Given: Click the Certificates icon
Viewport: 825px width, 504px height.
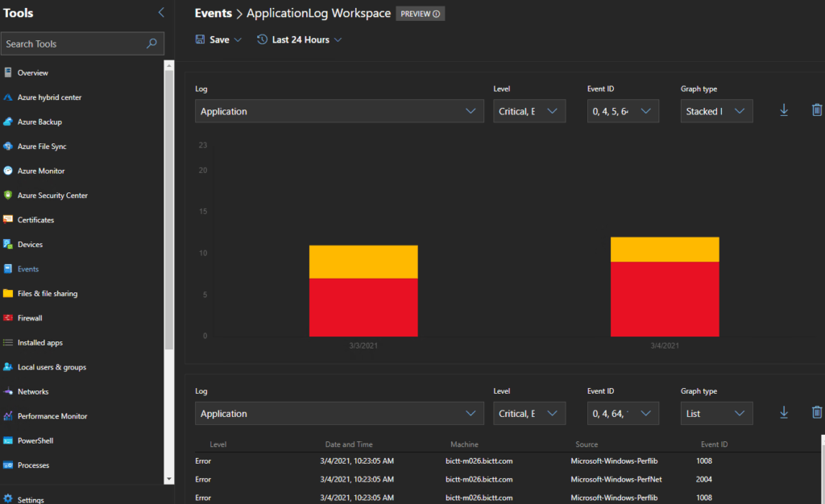Looking at the screenshot, I should (8, 220).
